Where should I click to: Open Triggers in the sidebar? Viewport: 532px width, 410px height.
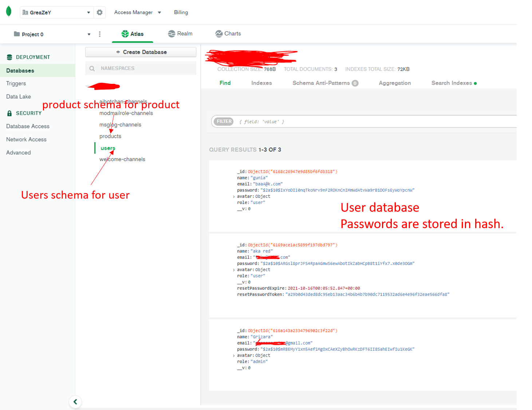pyautogui.click(x=16, y=83)
